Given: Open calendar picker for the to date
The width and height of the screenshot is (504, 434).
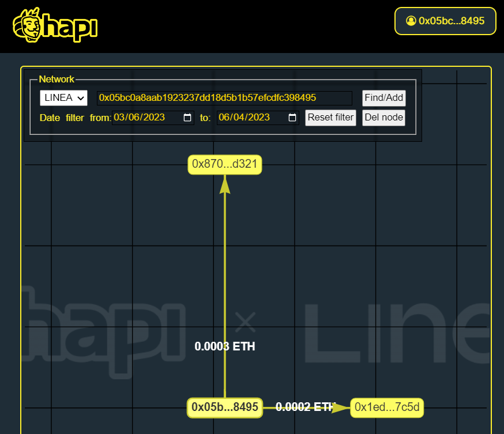Looking at the screenshot, I should pos(292,118).
